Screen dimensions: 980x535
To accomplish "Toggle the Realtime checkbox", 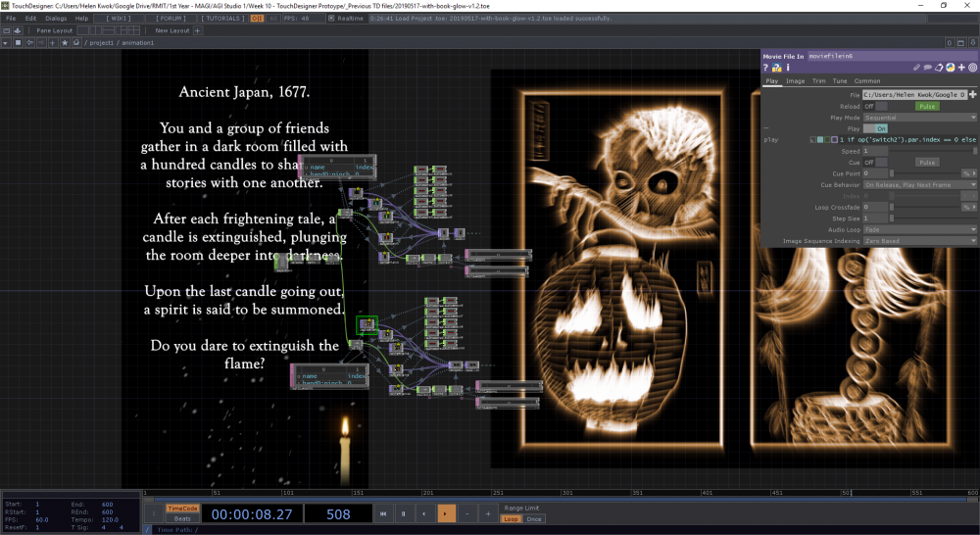I will point(331,18).
